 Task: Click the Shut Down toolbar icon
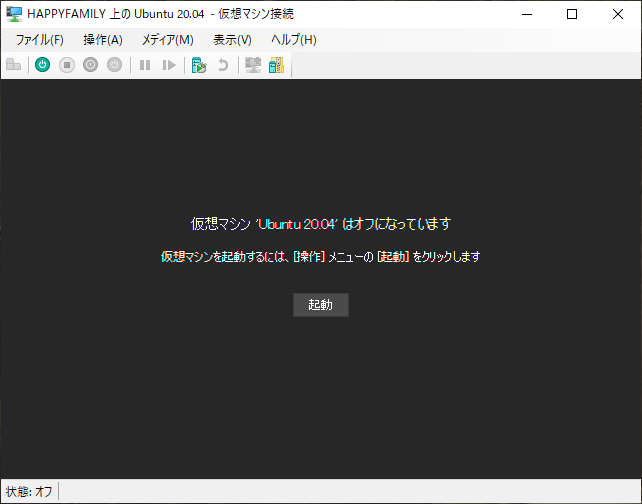[x=90, y=65]
